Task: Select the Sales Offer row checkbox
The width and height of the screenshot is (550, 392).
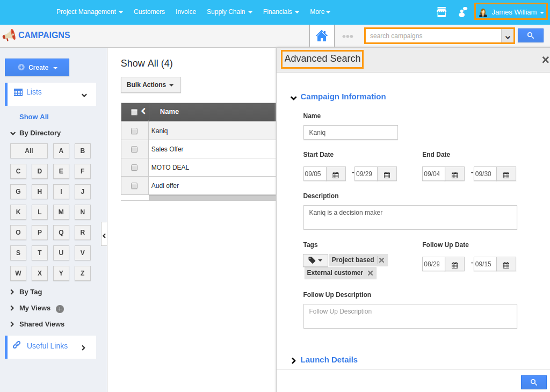Action: click(134, 149)
